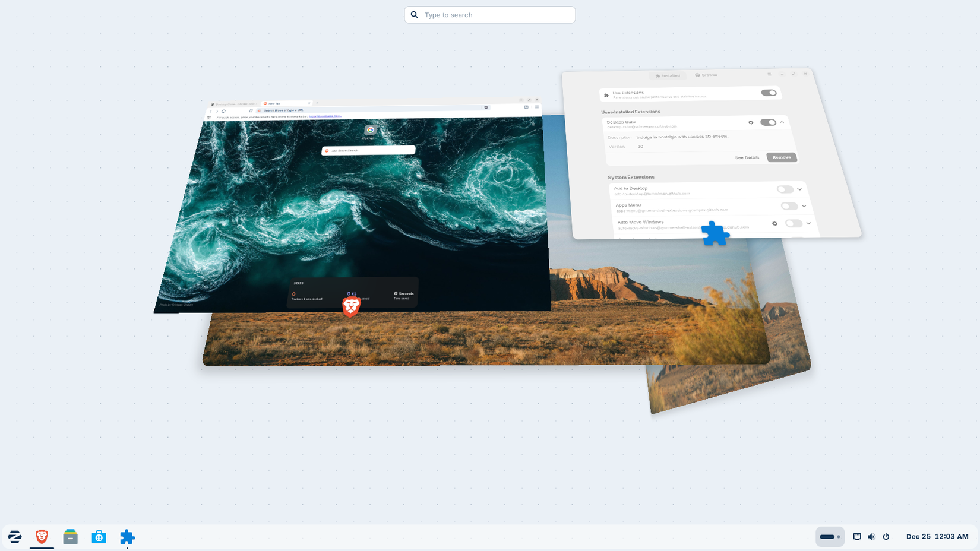Click the Import bookmarks now link

coord(325,116)
